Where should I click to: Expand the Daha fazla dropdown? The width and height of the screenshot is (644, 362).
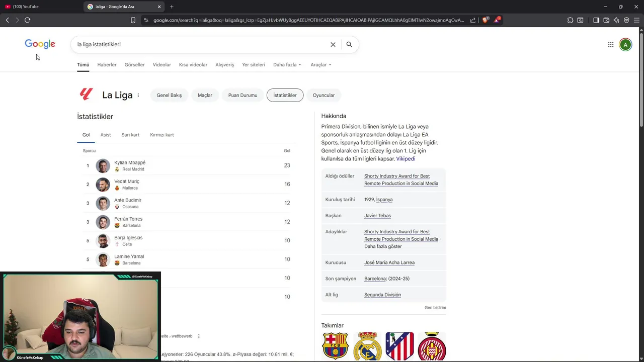point(287,65)
